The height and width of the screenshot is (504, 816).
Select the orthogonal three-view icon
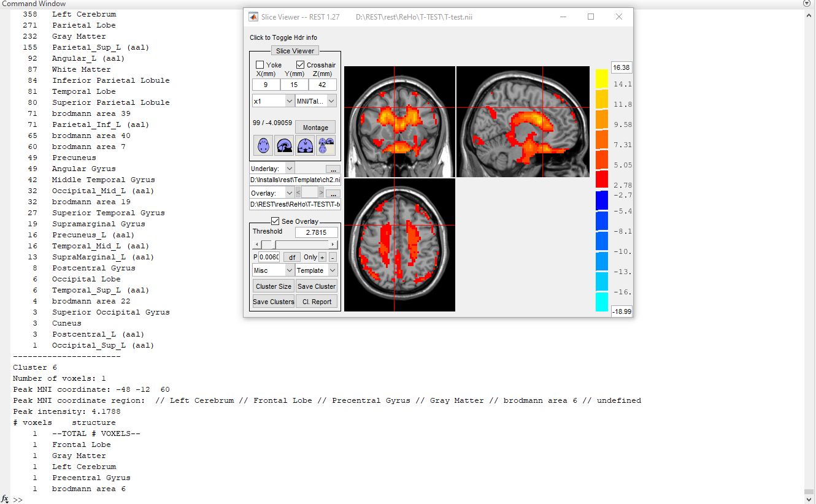tap(326, 145)
